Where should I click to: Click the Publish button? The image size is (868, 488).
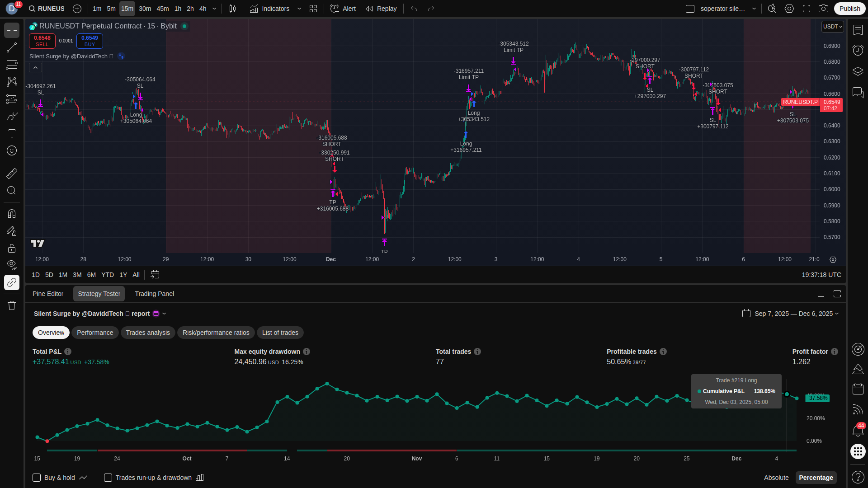click(x=849, y=9)
